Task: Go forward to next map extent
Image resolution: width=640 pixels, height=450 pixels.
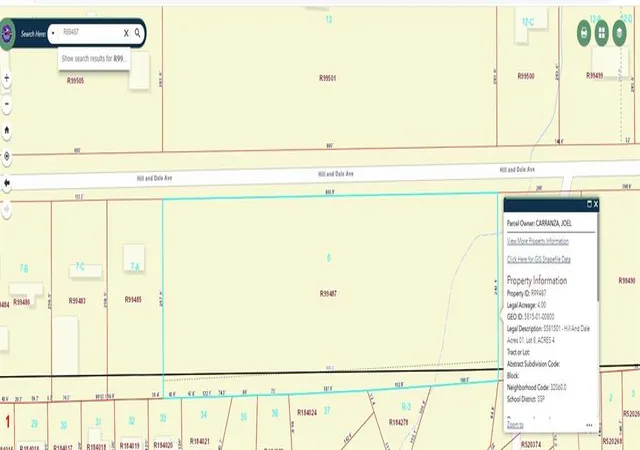Action: tap(7, 209)
